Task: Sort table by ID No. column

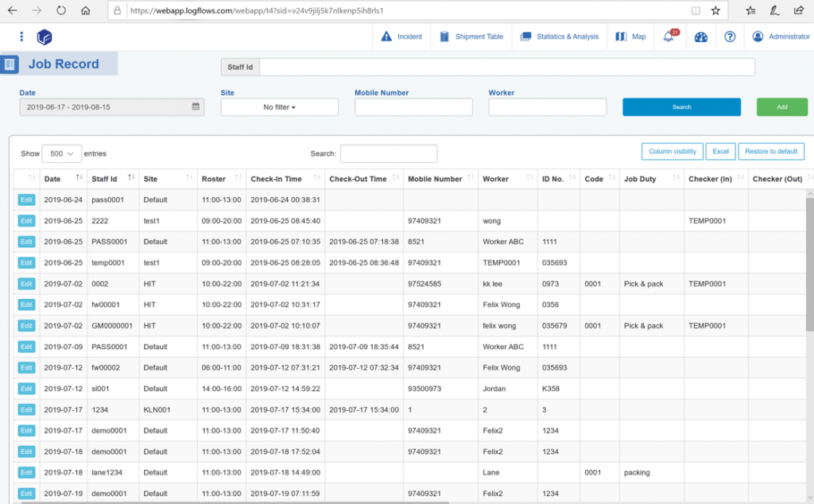Action: click(559, 179)
